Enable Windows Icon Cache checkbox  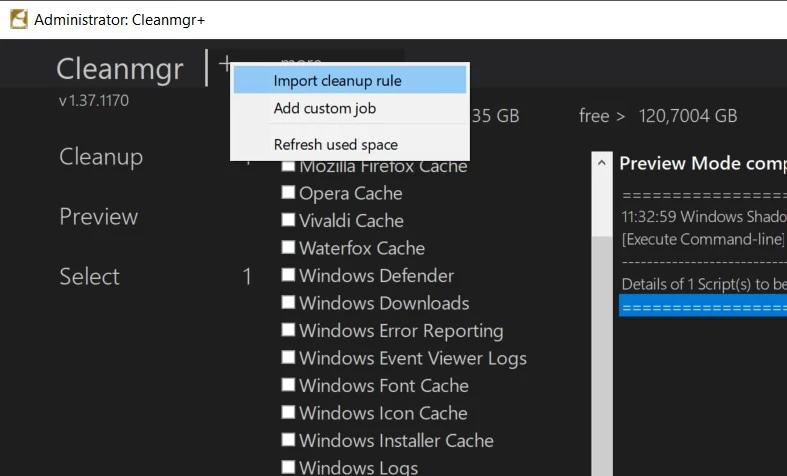288,412
